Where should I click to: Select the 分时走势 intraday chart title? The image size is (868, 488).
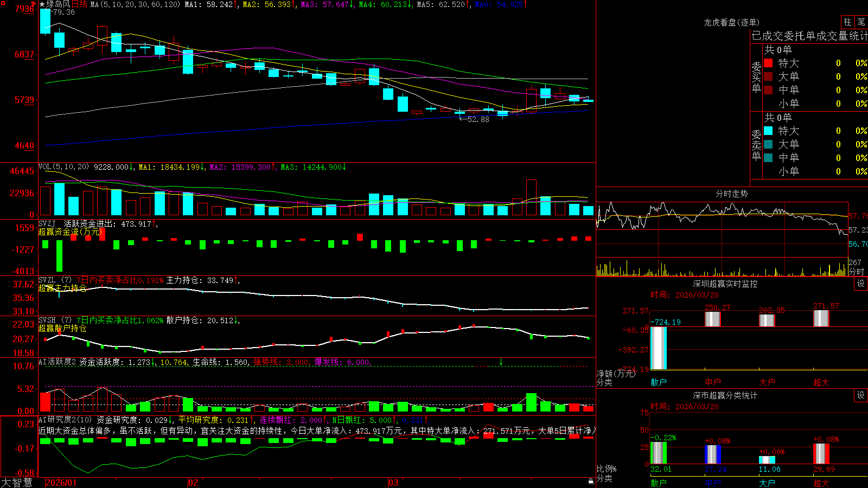click(731, 194)
